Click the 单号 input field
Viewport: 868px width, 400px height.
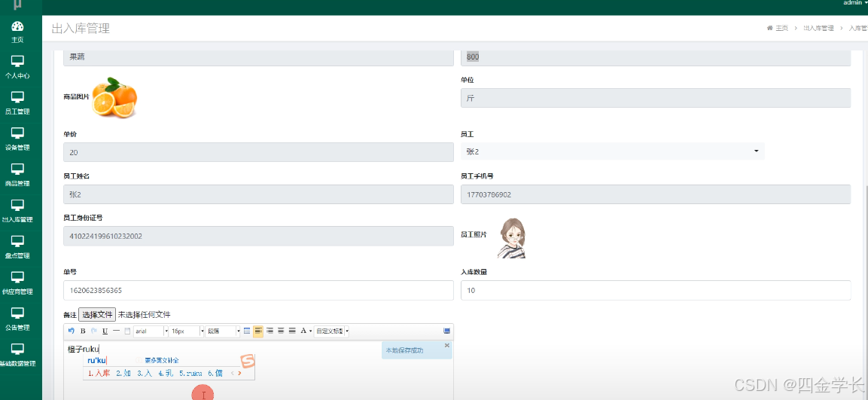(258, 290)
